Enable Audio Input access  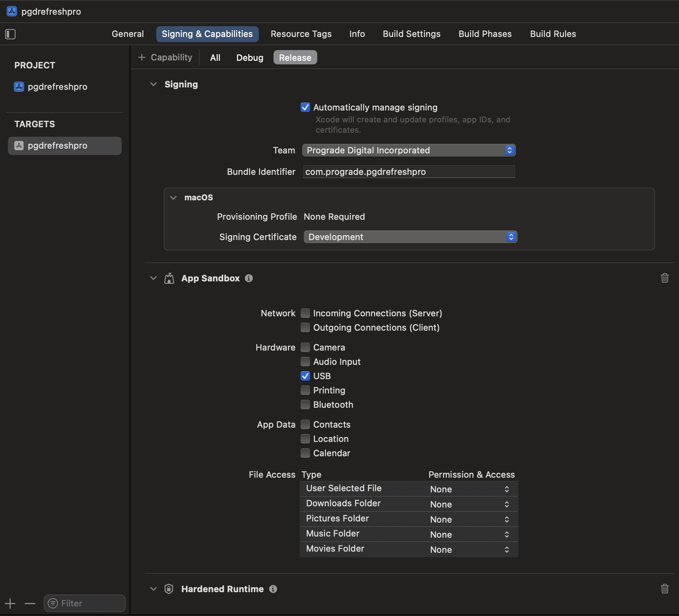(x=305, y=362)
